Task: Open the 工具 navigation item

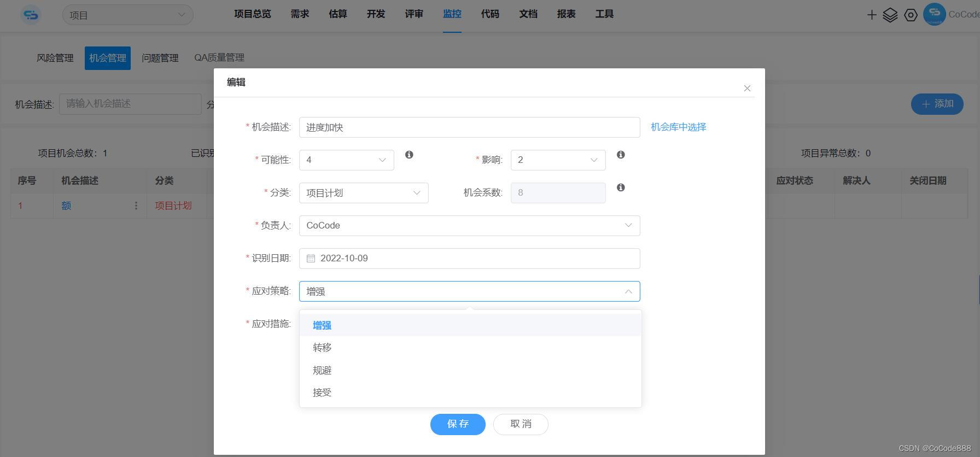Action: [604, 14]
